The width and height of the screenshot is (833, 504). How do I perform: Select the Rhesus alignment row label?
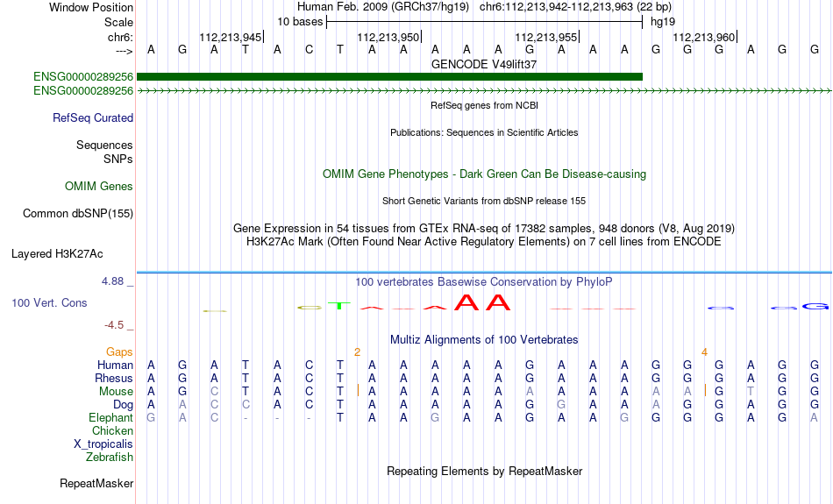114,379
